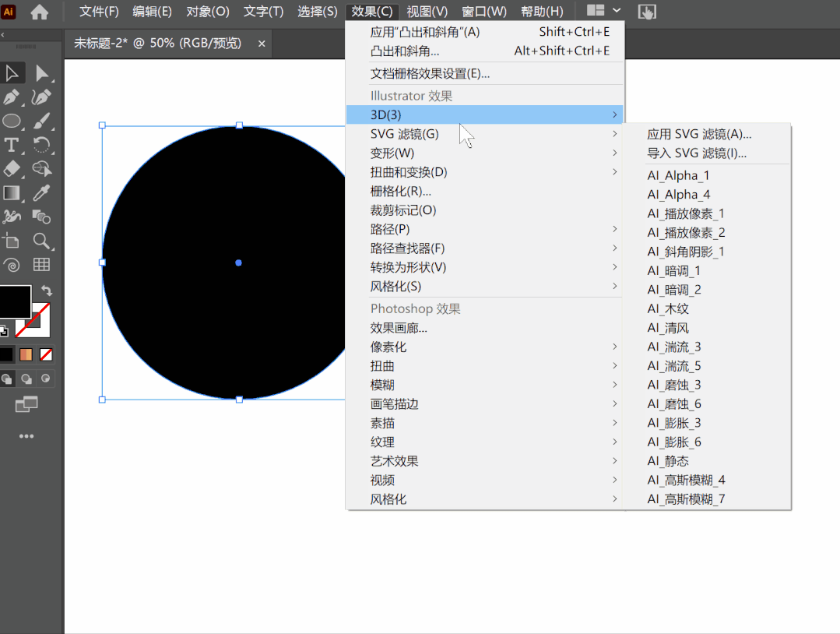Close the 未标题-2* document tab
Screen dimensions: 840x634
click(x=262, y=44)
